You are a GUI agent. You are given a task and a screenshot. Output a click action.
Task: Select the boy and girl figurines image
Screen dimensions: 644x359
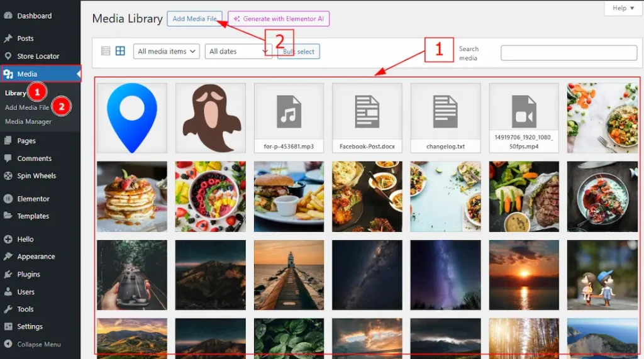[x=602, y=275]
